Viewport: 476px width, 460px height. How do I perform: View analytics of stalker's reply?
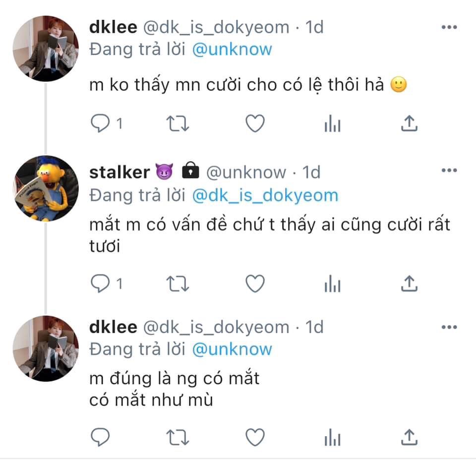coord(332,284)
